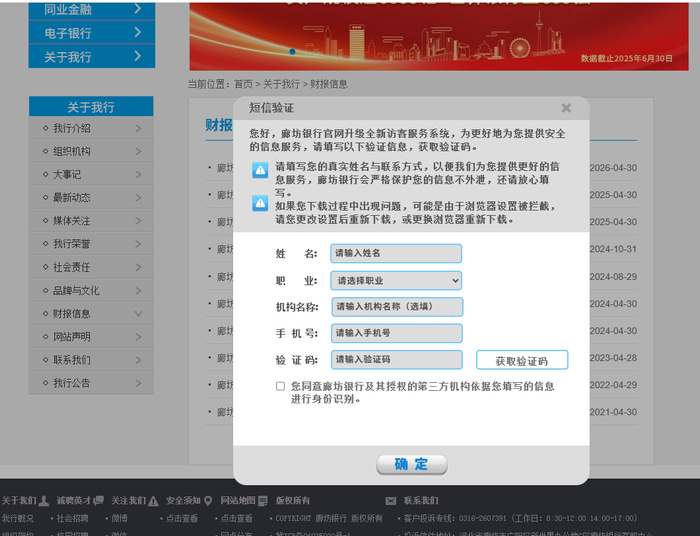Screen dimensions: 700x536
Task: Open the top 关于我行 blue menu item
Action: (92, 57)
